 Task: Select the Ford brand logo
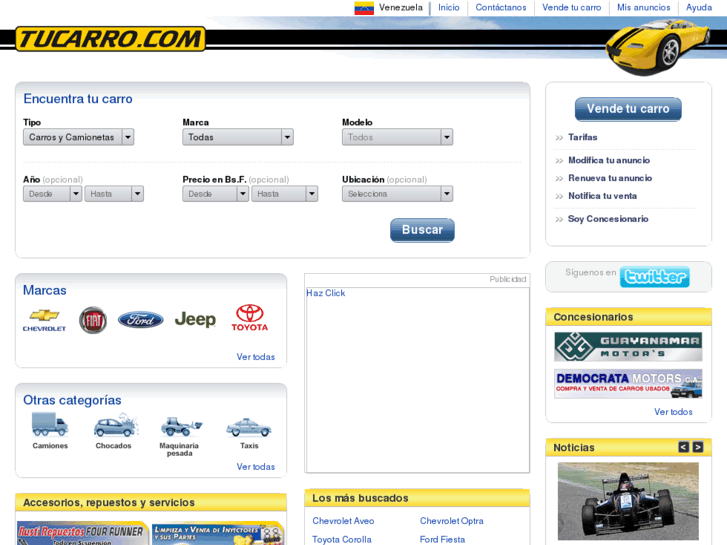click(140, 320)
